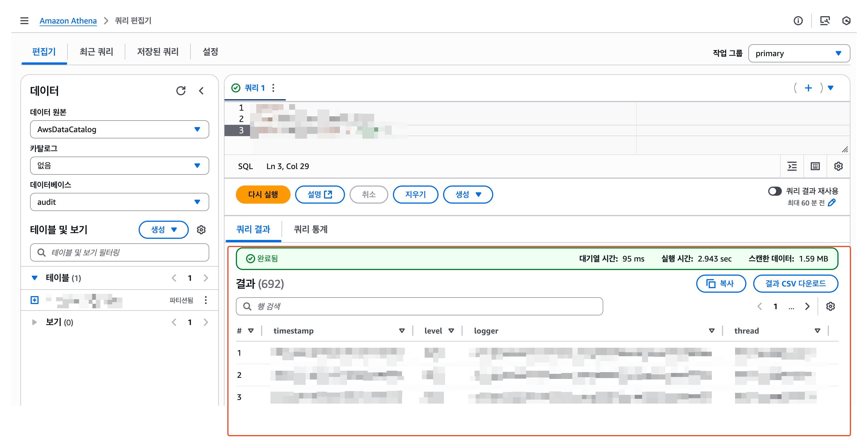Screen dimensions: 868x447
Task: Collapse the 데이터 side panel
Action: point(202,91)
